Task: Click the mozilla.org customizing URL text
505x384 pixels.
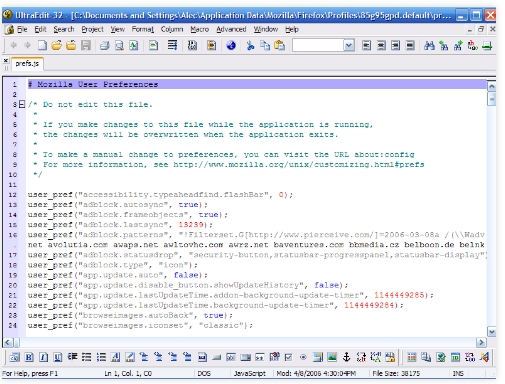Action: point(299,165)
